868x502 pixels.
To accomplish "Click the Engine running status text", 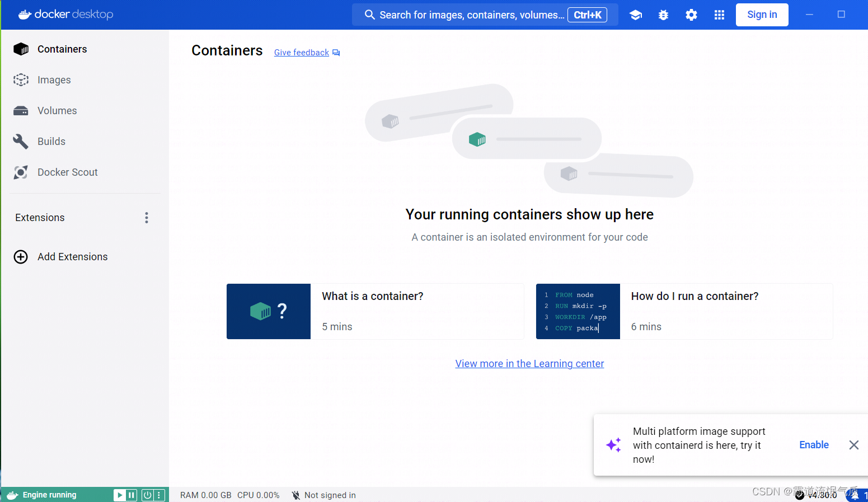I will tap(49, 495).
